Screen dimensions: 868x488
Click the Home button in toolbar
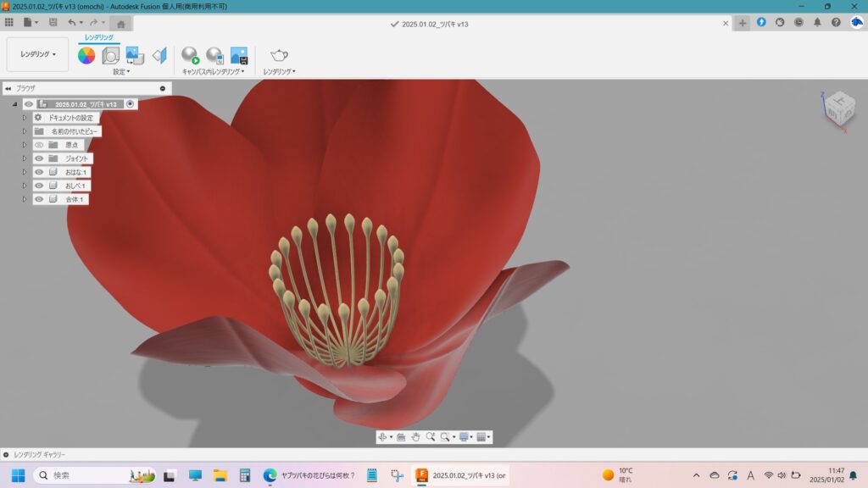pos(121,23)
